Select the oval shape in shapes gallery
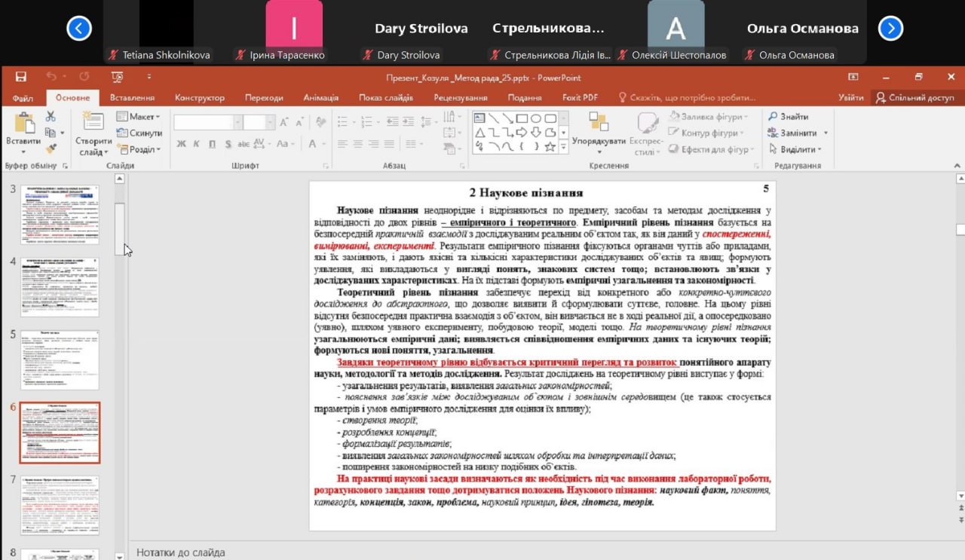The width and height of the screenshot is (965, 560). 536,118
